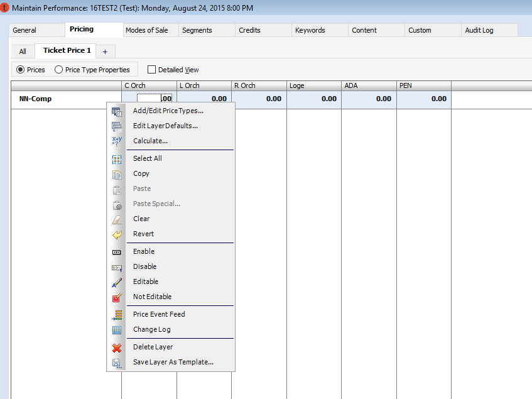
Task: Click the Clear eraser icon
Action: pyautogui.click(x=117, y=220)
